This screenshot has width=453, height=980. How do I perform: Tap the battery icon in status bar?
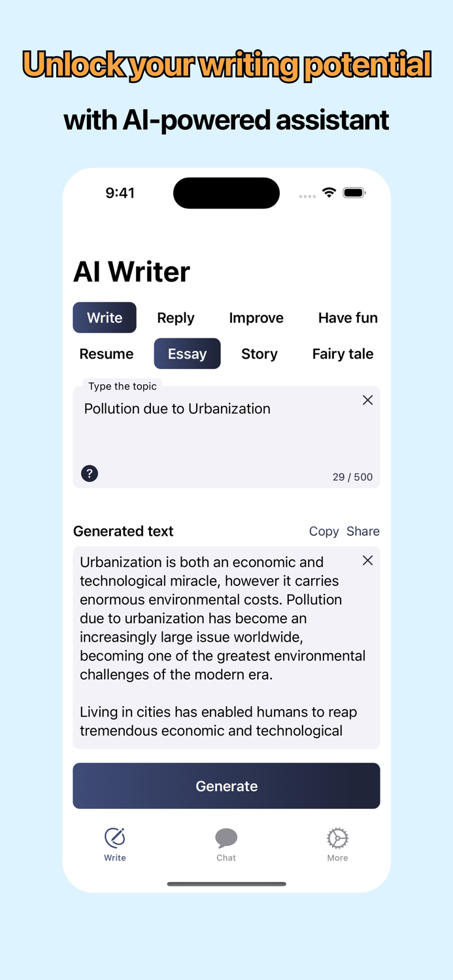[x=354, y=193]
